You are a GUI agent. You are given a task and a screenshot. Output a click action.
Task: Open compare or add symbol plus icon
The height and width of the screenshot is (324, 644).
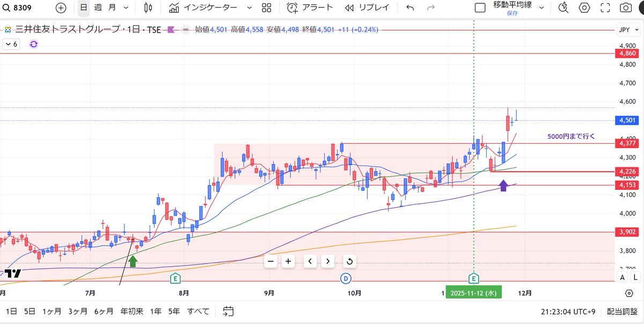pyautogui.click(x=61, y=8)
